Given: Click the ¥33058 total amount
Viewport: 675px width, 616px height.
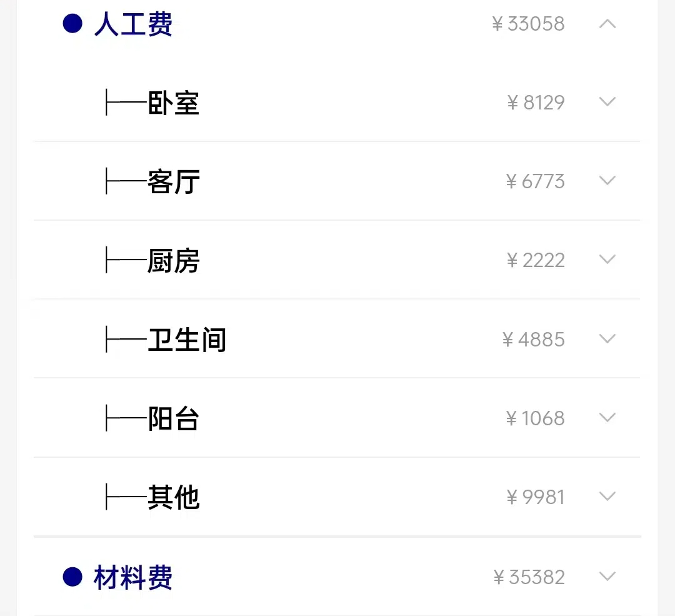Looking at the screenshot, I should [x=527, y=24].
